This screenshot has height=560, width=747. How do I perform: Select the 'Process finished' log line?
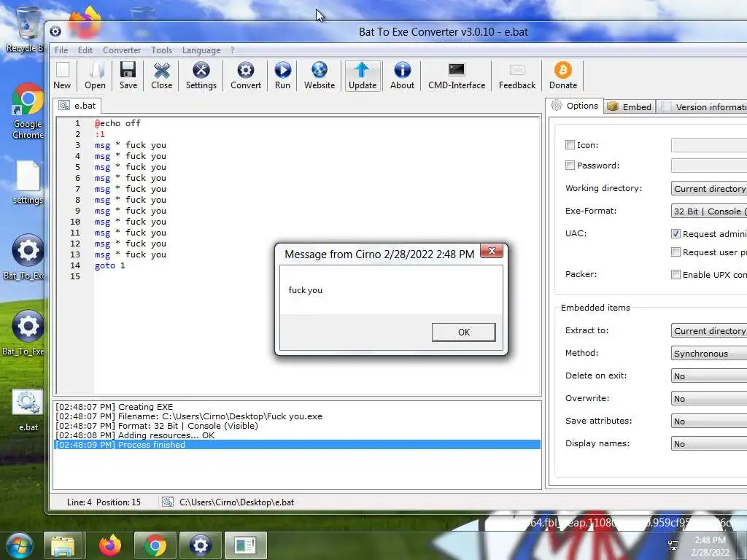tap(298, 445)
